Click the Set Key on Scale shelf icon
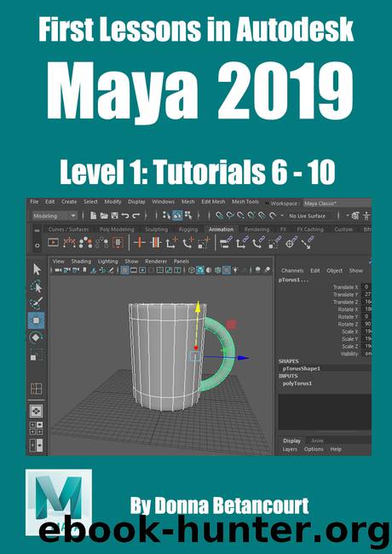Screen dimensions: 392x554 pos(205,243)
